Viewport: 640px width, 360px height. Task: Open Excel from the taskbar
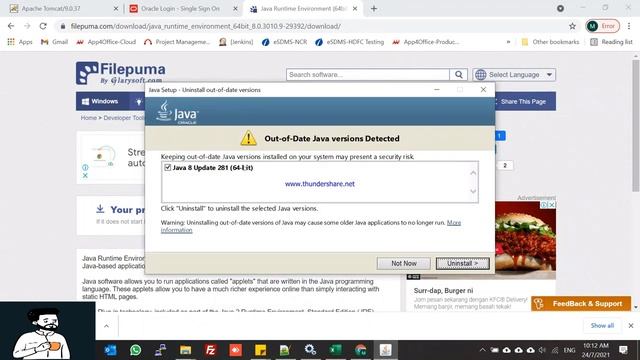[x=335, y=350]
